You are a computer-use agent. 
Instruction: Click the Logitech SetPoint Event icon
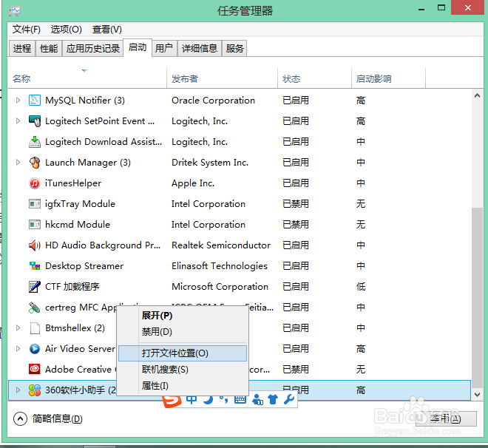point(35,121)
